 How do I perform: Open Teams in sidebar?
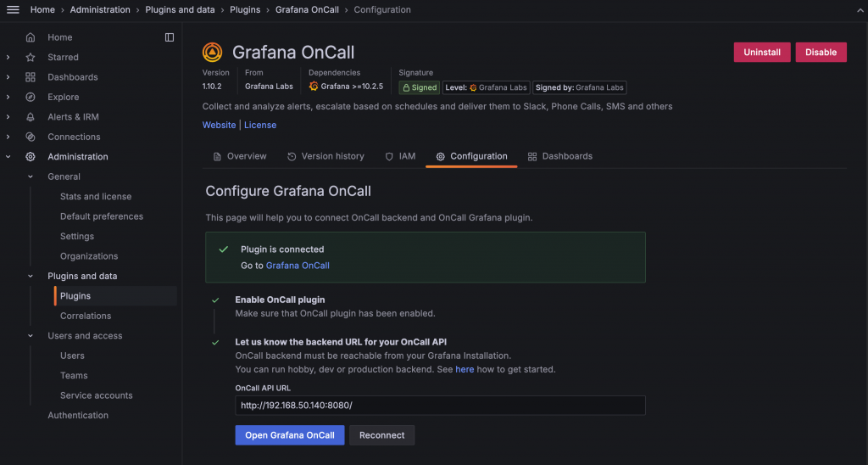[x=75, y=376]
